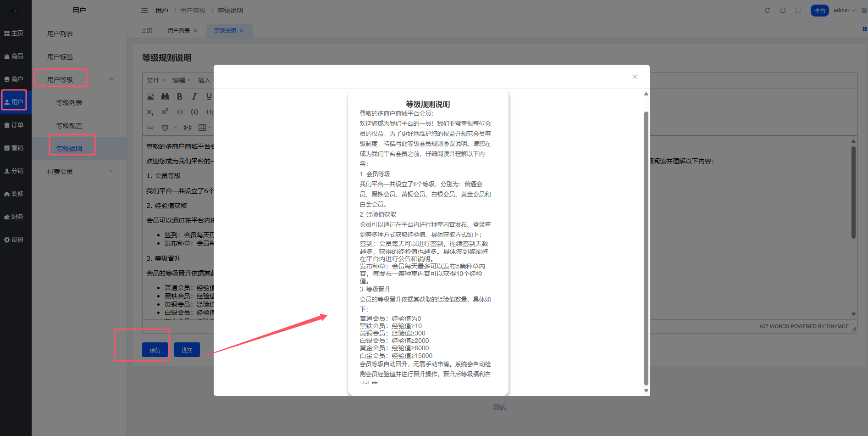This screenshot has width=868, height=436.
Task: Collapse the 用户等级 submenu in sidebar
Action: [111, 79]
